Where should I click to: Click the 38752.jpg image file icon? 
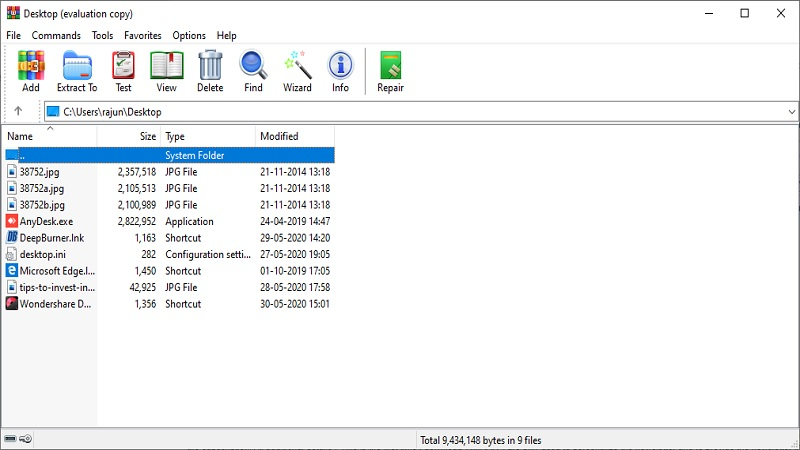click(x=12, y=171)
